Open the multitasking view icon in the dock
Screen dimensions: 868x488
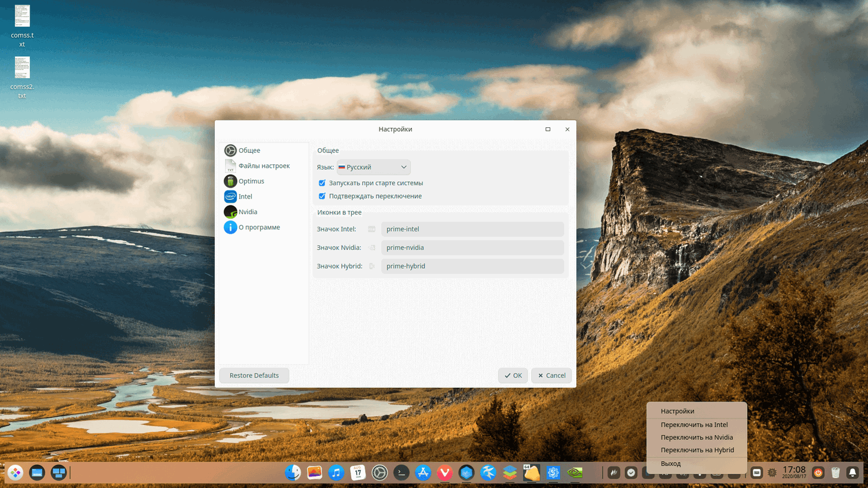pyautogui.click(x=58, y=473)
